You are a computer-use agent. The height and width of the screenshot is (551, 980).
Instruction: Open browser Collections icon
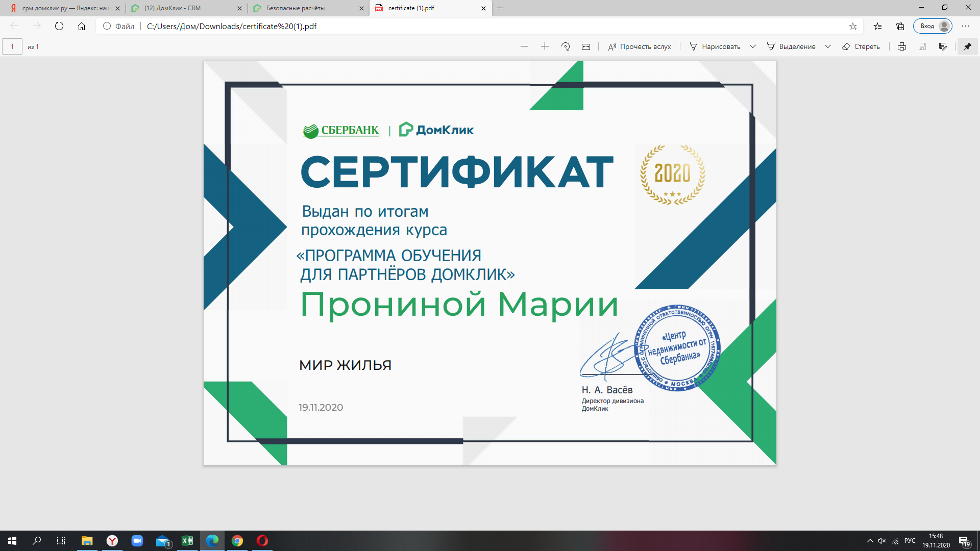pos(900,26)
